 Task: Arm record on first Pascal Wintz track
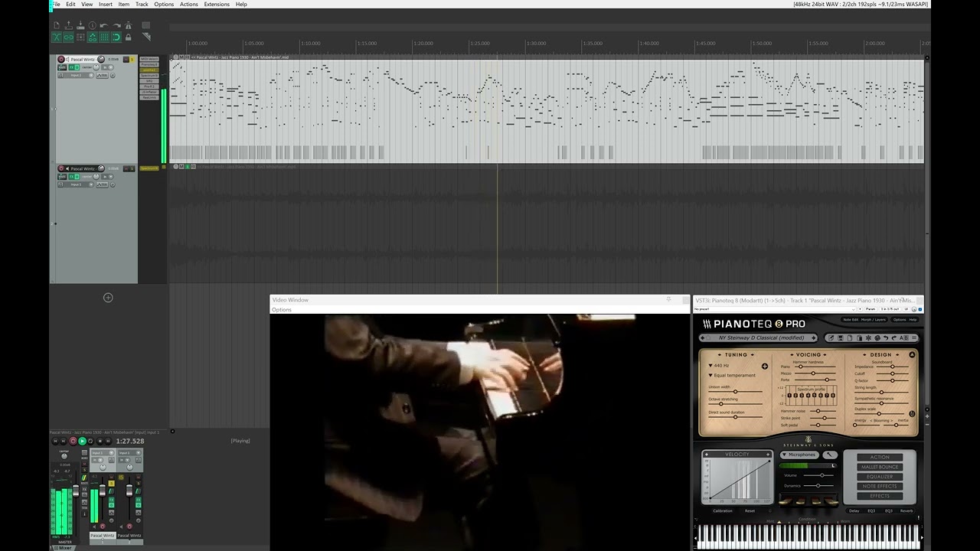click(61, 59)
